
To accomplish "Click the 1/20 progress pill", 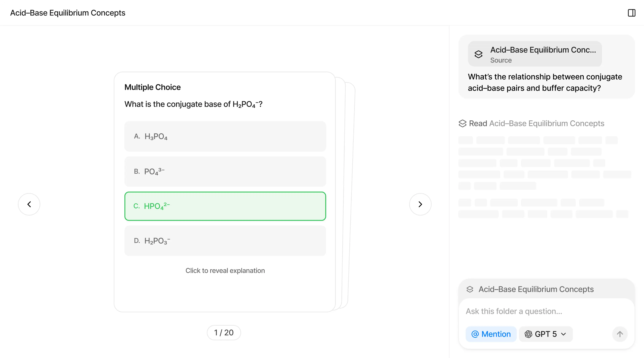I will 224,333.
